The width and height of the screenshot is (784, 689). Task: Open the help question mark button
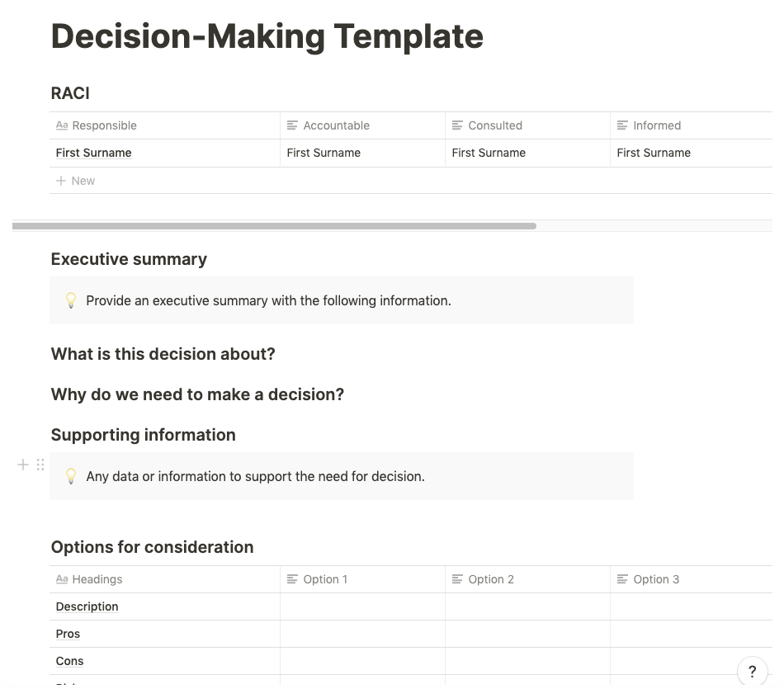(x=752, y=672)
